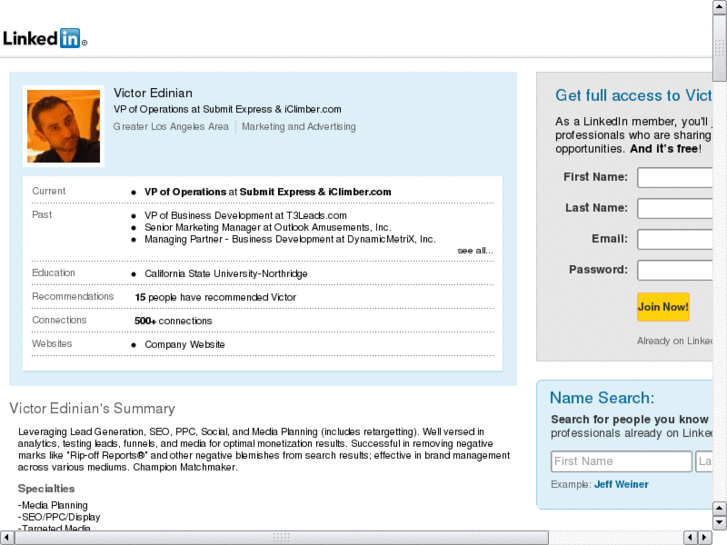Click the 'Get full access' heading
The width and height of the screenshot is (727, 545).
(634, 96)
